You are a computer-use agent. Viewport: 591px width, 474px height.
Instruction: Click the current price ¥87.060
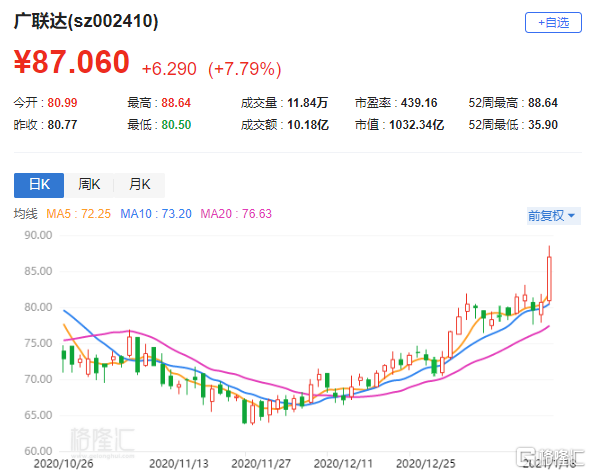click(72, 62)
